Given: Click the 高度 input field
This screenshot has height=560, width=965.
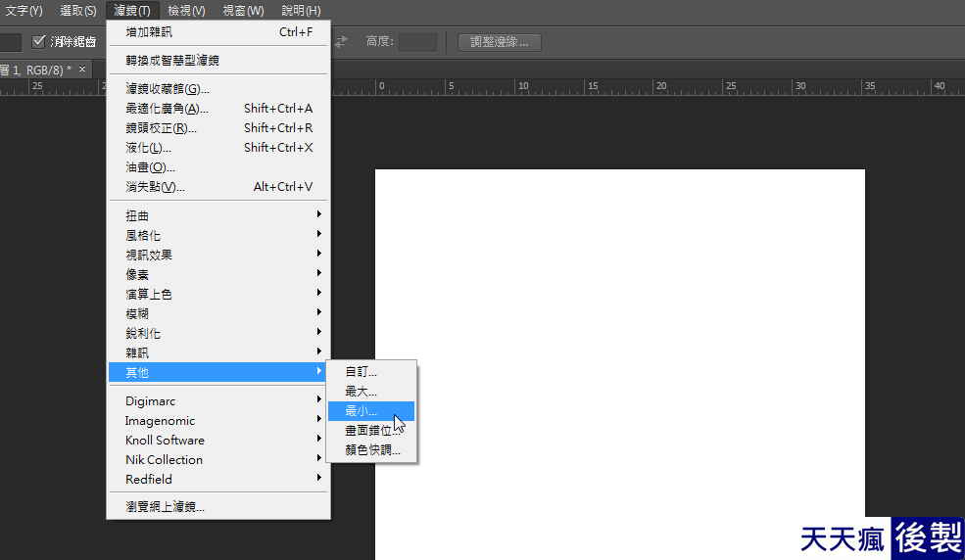Looking at the screenshot, I should pos(417,42).
